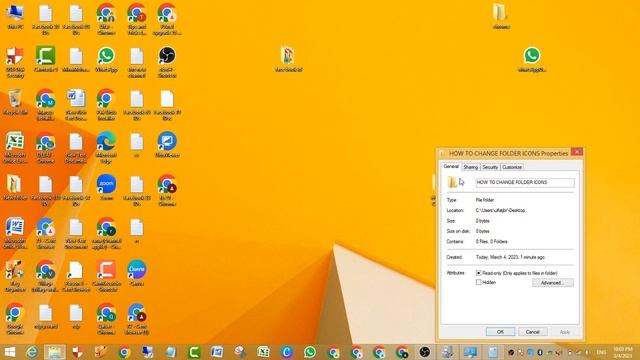Screen dimensions: 640x360
Task: Launch orange Camtasia Recorder desktop shortcut
Action: 106,276
